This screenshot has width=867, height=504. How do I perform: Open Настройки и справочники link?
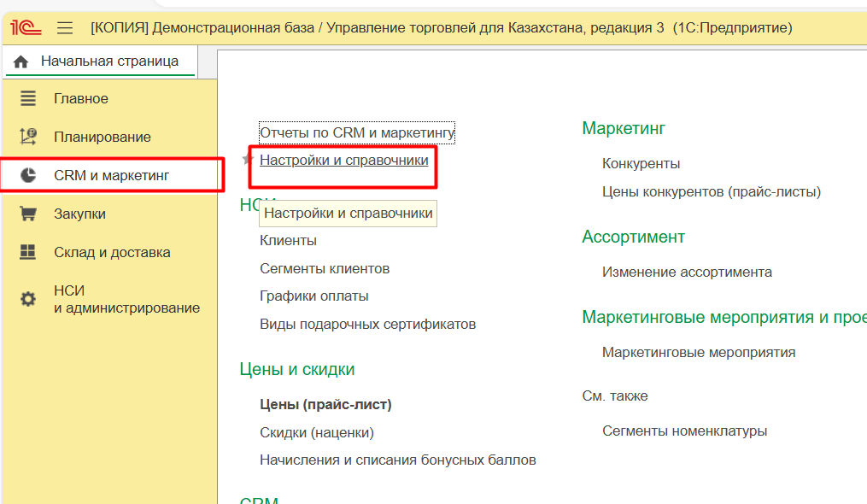point(343,160)
